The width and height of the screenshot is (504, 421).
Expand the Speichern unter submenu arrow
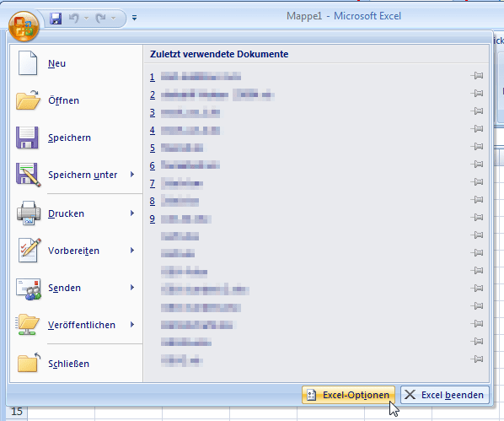coord(132,175)
